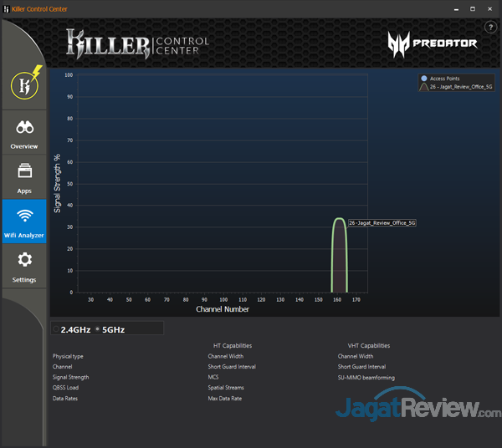Screen dimensions: 502x448
Task: Open the Apps panel icon
Action: [x=24, y=171]
